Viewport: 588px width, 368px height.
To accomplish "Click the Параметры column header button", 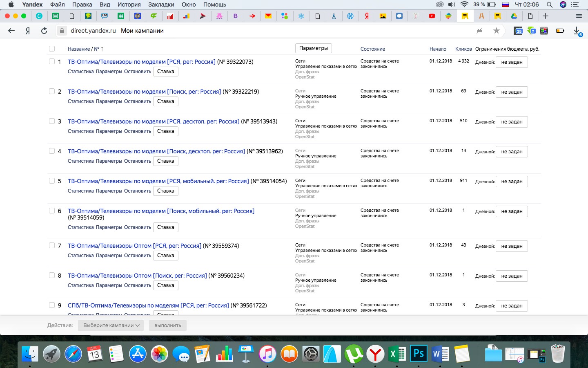I will [x=314, y=48].
